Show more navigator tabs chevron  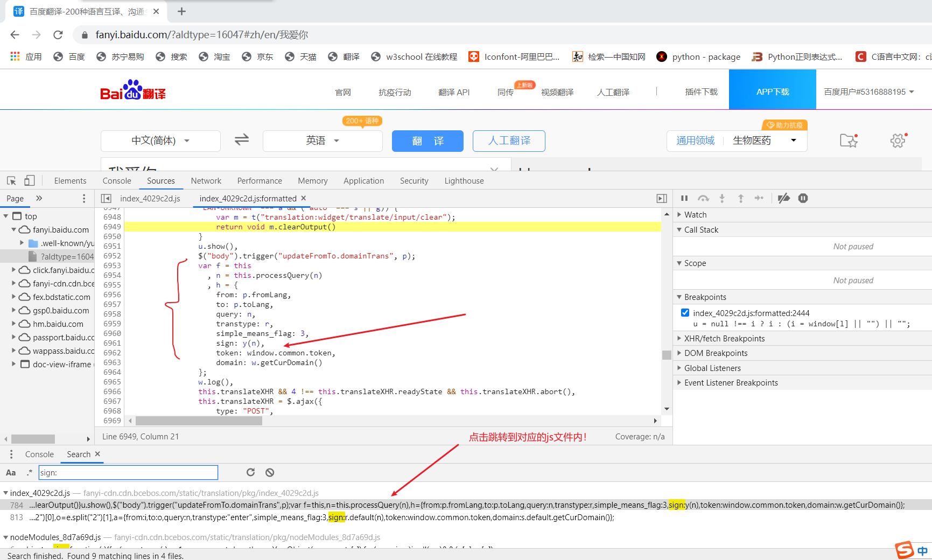pos(39,199)
